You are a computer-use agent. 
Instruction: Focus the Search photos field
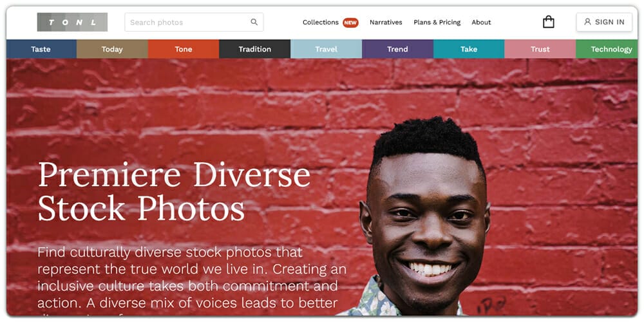[x=194, y=22]
